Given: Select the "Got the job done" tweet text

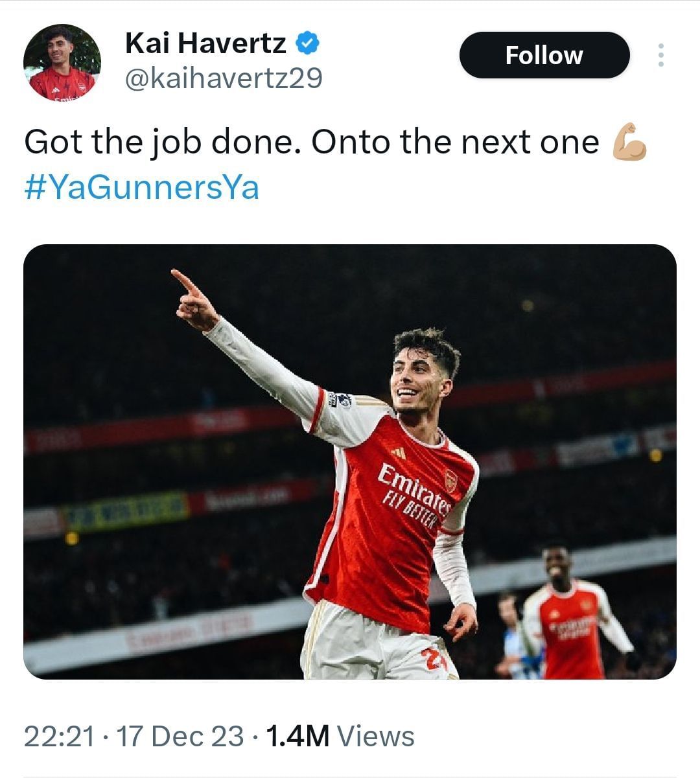Looking at the screenshot, I should pyautogui.click(x=311, y=143).
